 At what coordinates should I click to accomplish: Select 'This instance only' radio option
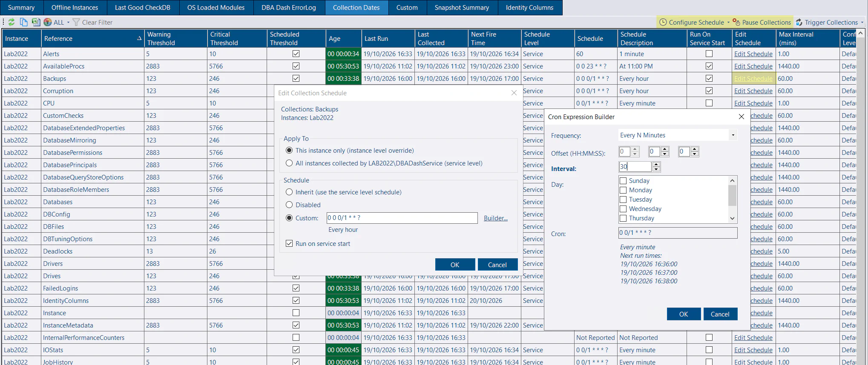pos(289,150)
